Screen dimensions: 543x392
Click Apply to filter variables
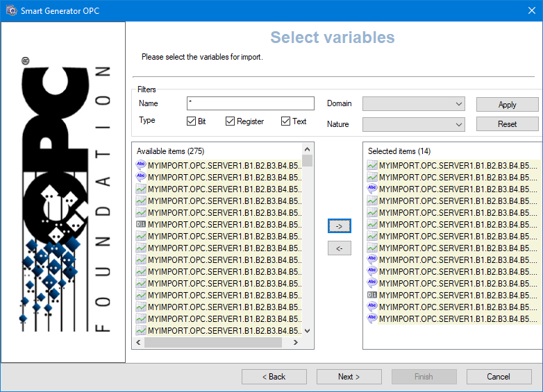coord(507,104)
